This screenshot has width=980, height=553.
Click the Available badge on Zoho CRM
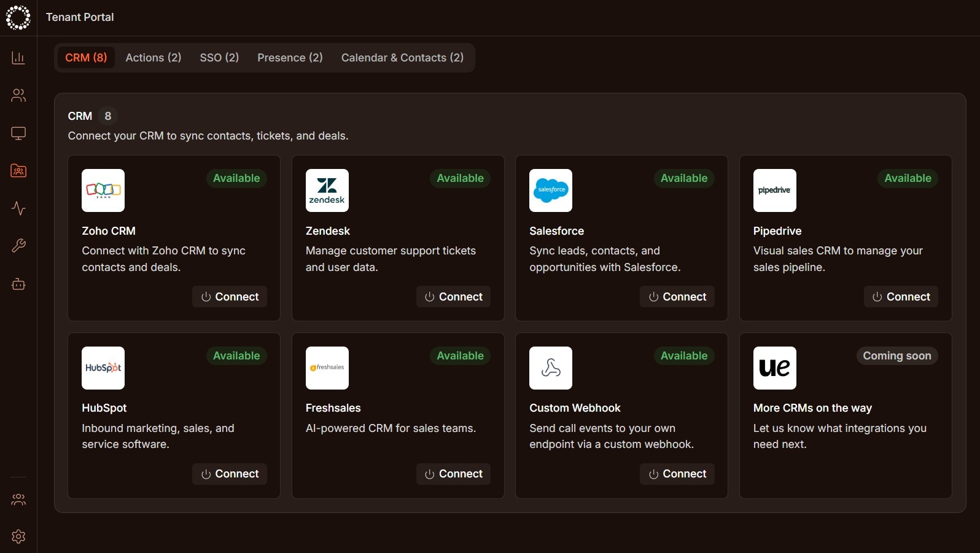pos(236,178)
